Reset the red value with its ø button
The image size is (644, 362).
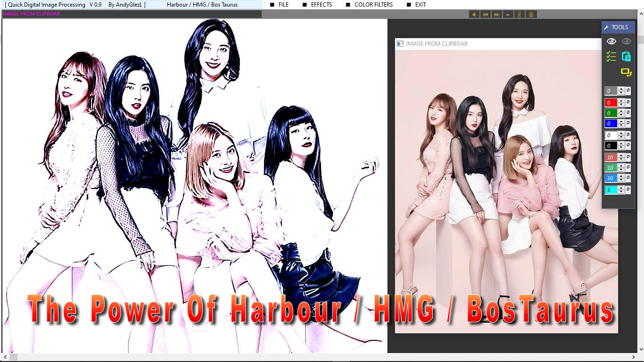tap(628, 102)
